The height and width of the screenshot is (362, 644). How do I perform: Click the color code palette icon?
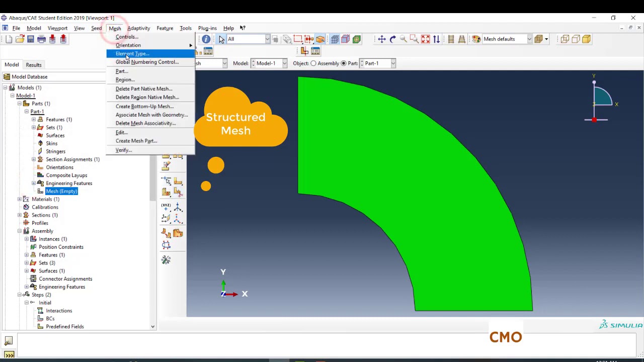pyautogui.click(x=476, y=39)
